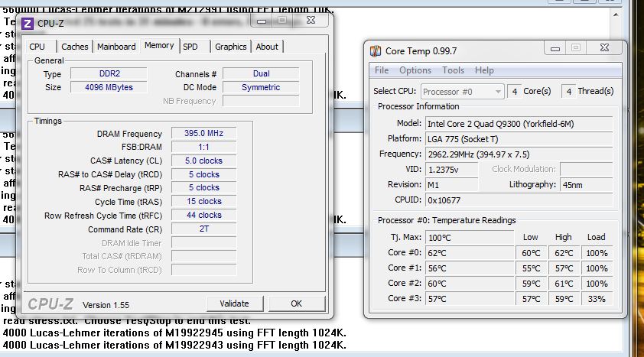644x357 pixels.
Task: Click the 395.0 MHz DRAM Frequency value
Action: pyautogui.click(x=203, y=133)
